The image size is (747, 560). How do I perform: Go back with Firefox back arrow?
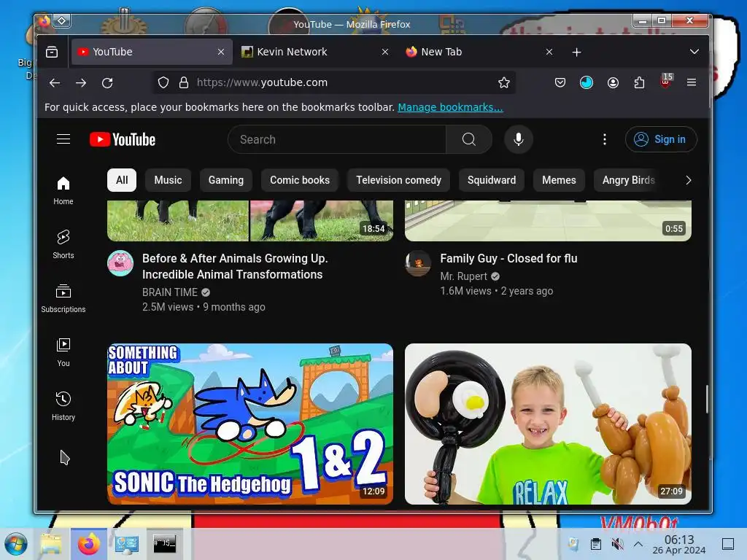click(x=55, y=83)
